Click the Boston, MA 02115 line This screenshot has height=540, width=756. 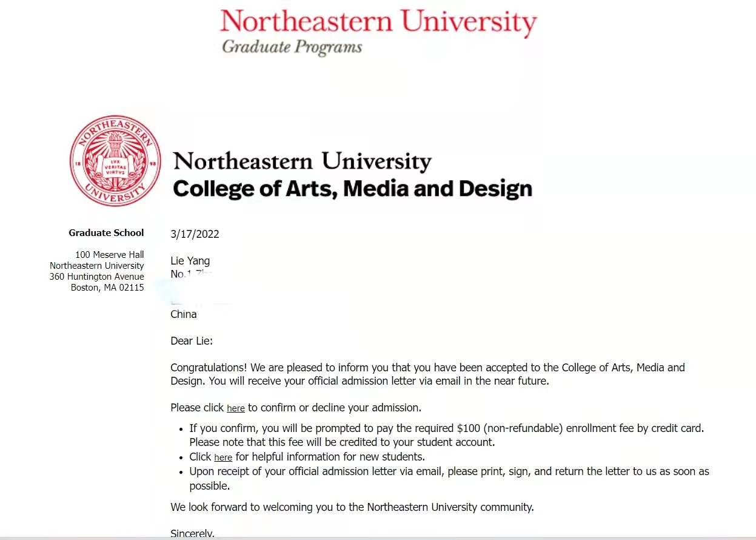click(x=107, y=288)
